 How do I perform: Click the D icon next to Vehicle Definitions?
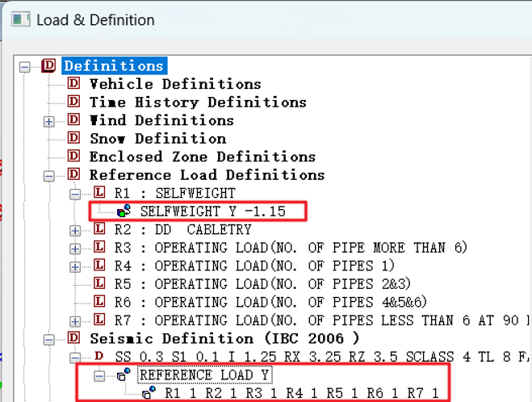pos(73,83)
